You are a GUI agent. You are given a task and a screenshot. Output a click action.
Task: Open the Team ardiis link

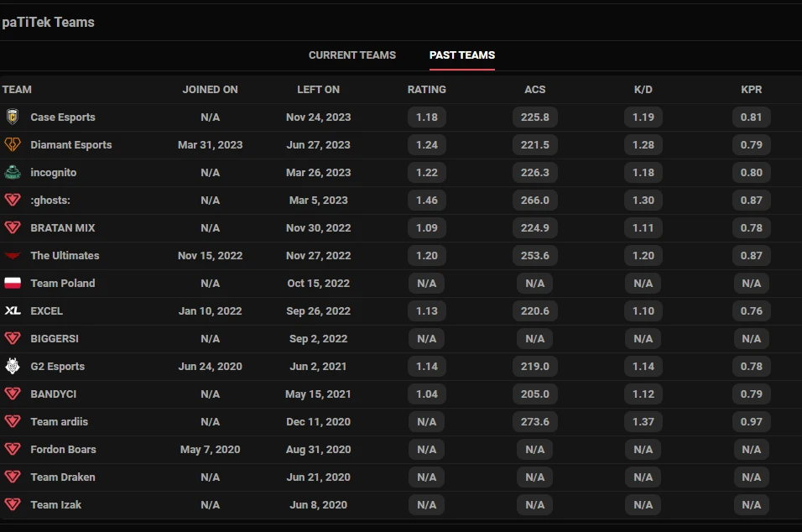point(60,422)
